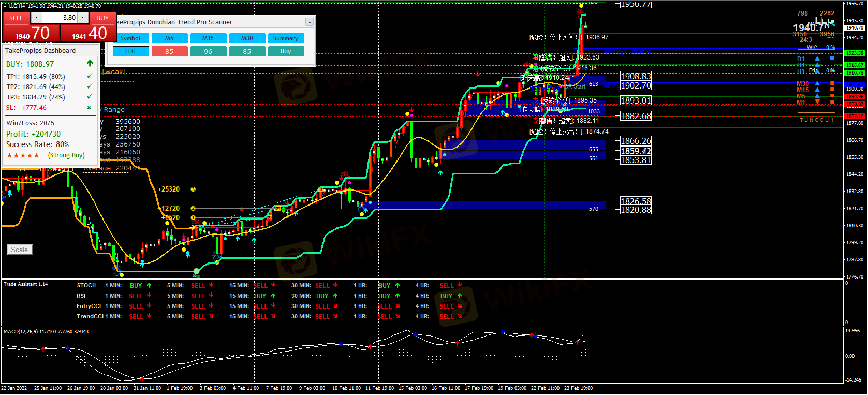The height and width of the screenshot is (395, 868).
Task: Select the M15 column header in scanner
Action: pos(208,38)
